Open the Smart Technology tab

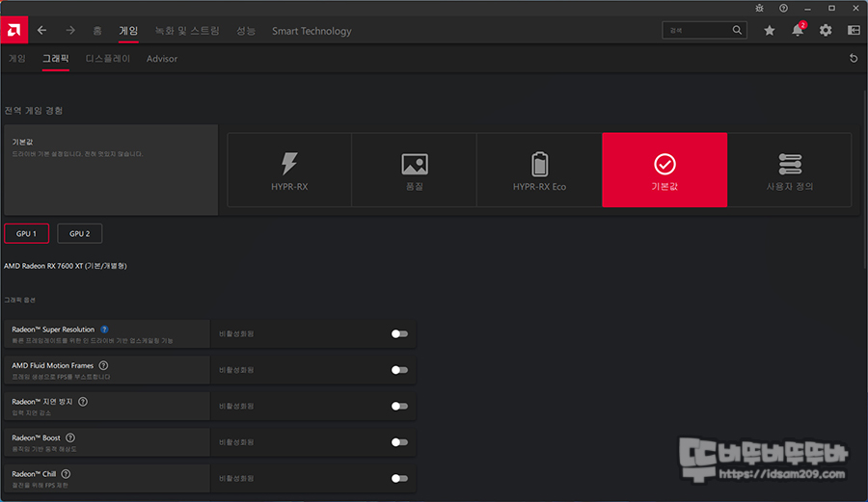pos(312,31)
